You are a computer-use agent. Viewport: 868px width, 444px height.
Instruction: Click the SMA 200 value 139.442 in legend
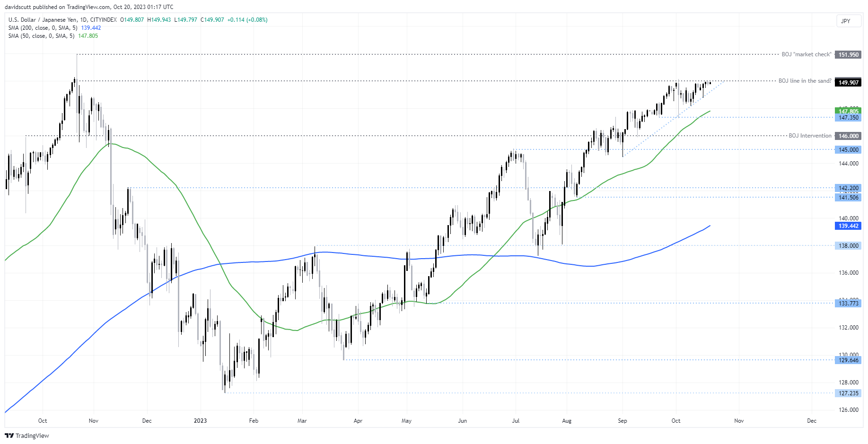[x=91, y=28]
